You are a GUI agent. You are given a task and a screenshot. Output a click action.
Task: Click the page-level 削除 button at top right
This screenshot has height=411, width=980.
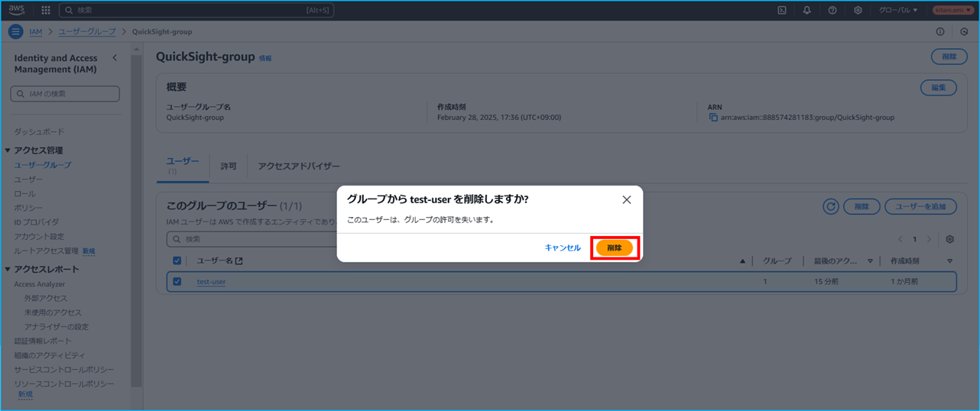(949, 57)
